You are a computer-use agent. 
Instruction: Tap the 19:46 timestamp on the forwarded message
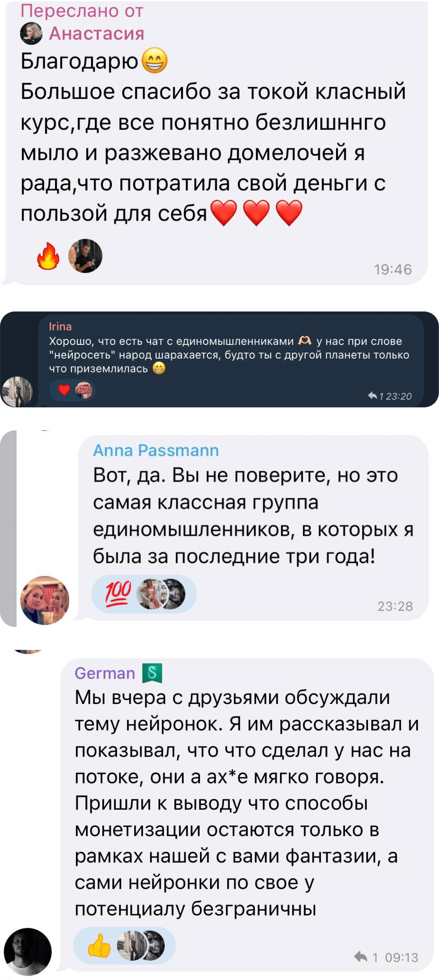coord(393,269)
